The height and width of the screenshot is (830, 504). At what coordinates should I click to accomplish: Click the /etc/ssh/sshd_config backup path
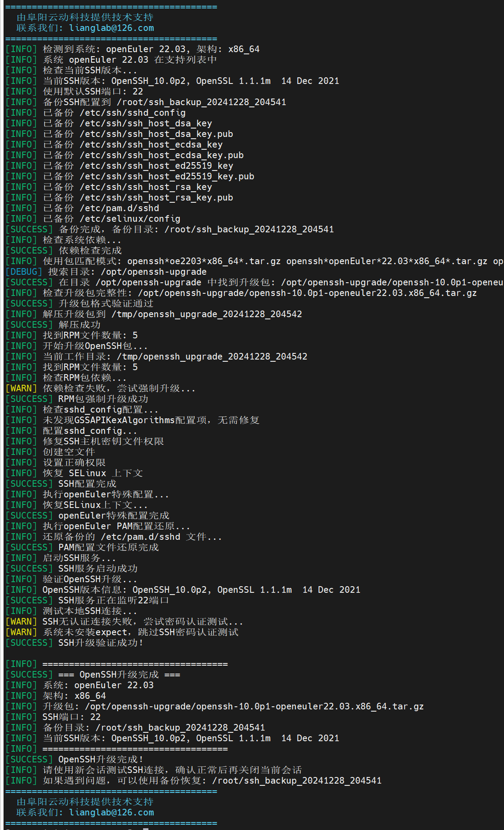(x=133, y=113)
